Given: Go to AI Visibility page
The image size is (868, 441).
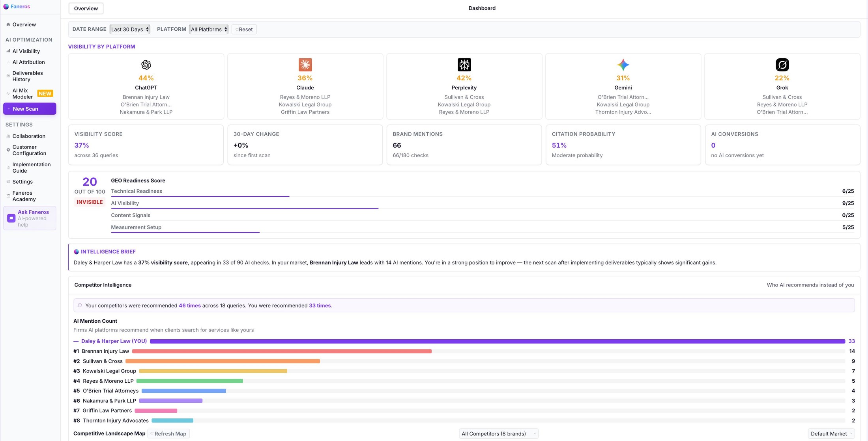Looking at the screenshot, I should point(26,51).
